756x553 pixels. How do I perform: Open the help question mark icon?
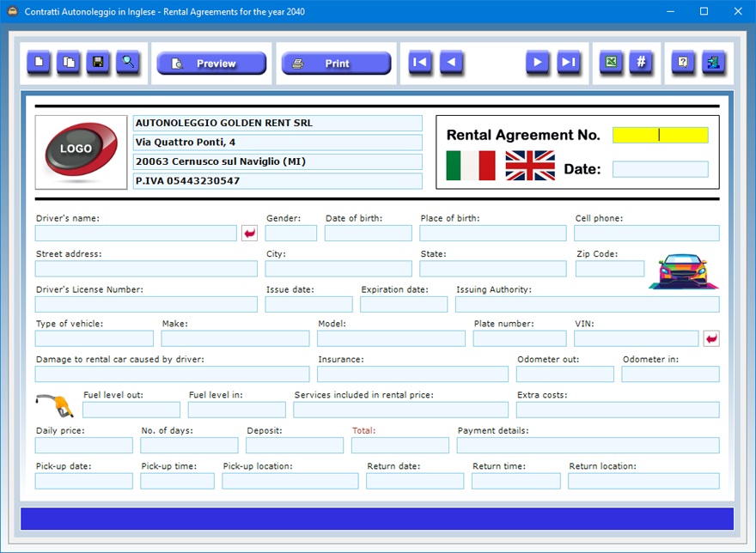pos(683,63)
